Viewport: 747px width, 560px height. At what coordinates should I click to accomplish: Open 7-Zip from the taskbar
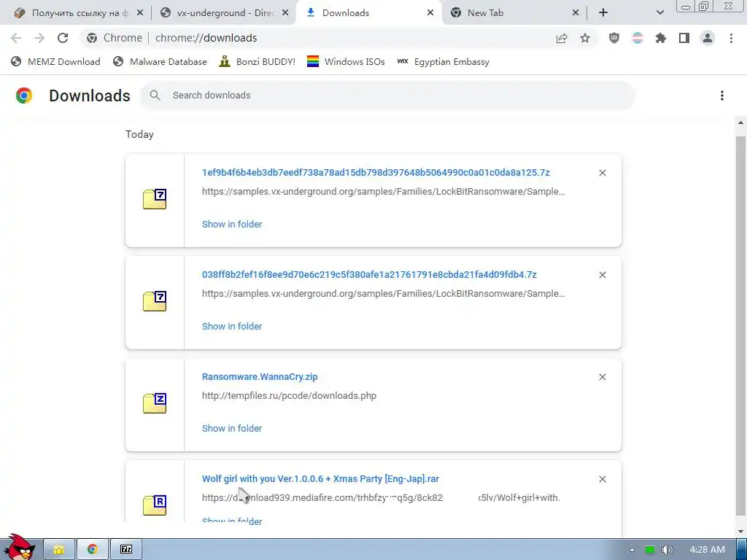click(126, 550)
